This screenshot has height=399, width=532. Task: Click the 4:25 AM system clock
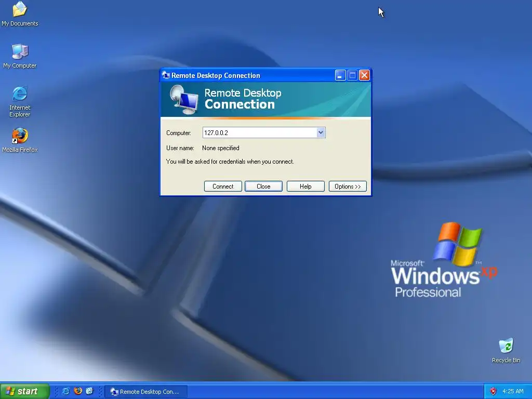[513, 391]
